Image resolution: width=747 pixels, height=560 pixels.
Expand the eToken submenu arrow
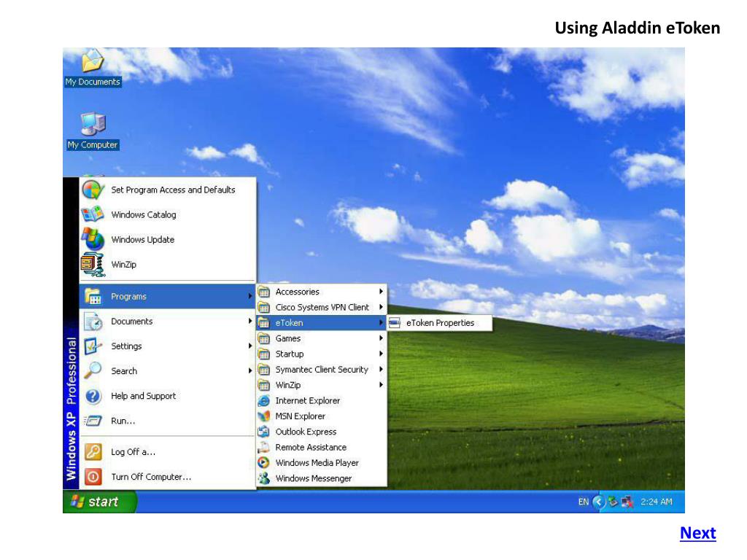(x=381, y=323)
